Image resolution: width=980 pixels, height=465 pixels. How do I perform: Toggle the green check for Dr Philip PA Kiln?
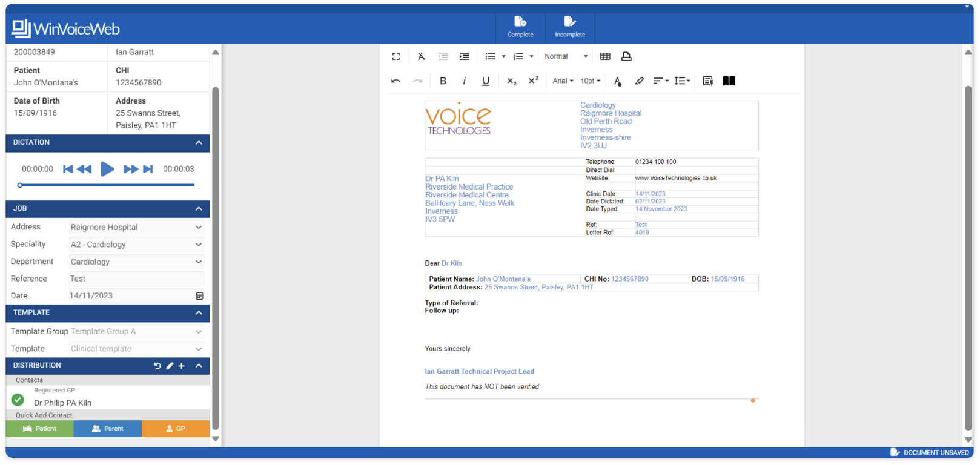click(x=18, y=400)
